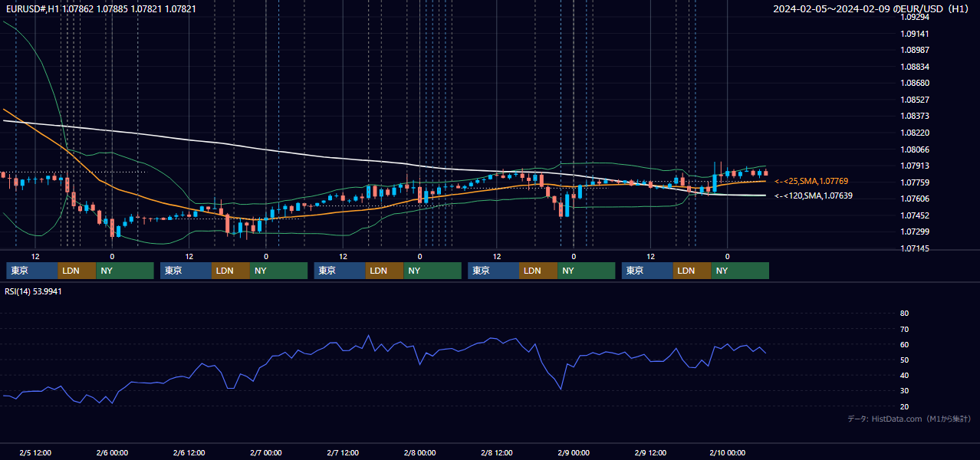Click the 2/5 12:00 time axis label
Viewport: 980px width, 460px height.
pos(35,452)
